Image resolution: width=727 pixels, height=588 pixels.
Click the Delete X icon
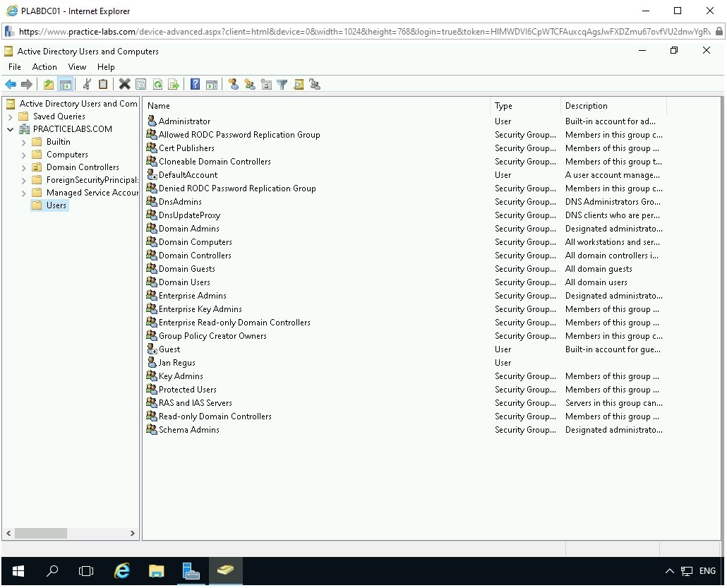(124, 85)
